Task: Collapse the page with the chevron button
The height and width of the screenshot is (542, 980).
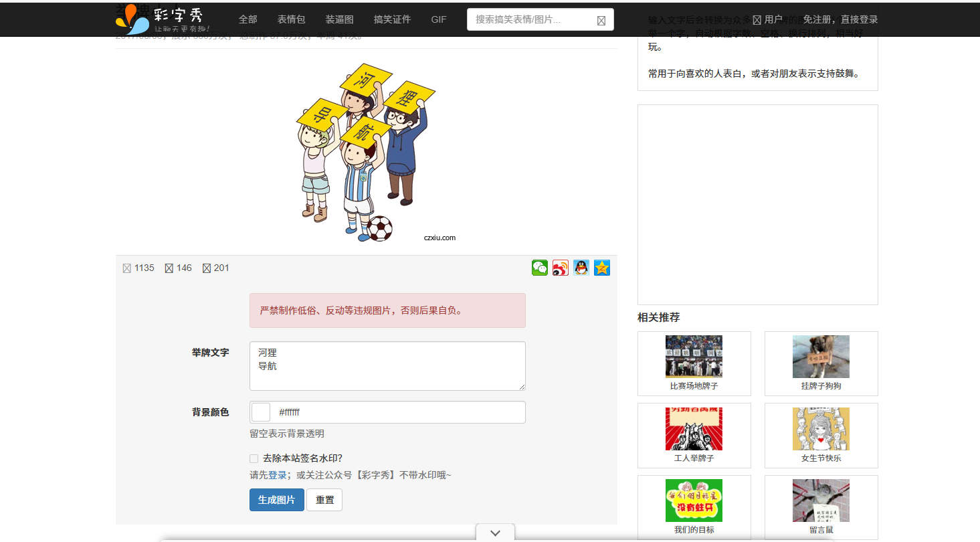Action: click(494, 533)
